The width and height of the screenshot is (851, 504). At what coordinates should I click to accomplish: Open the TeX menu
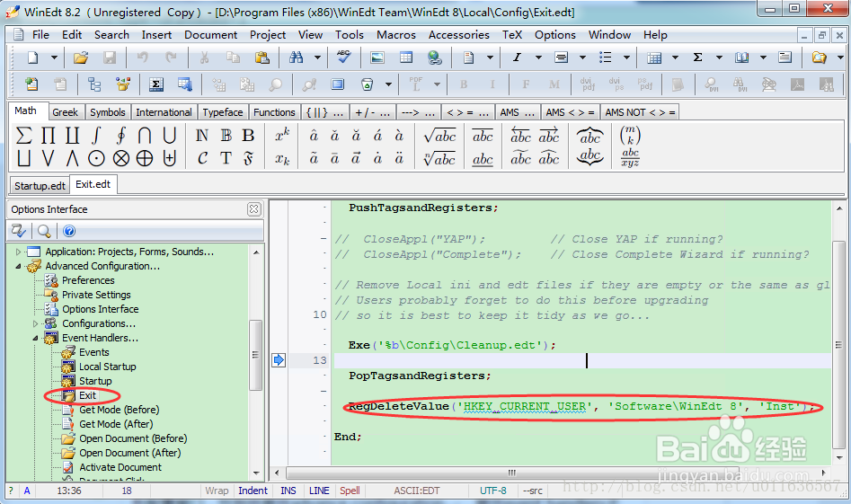point(512,35)
